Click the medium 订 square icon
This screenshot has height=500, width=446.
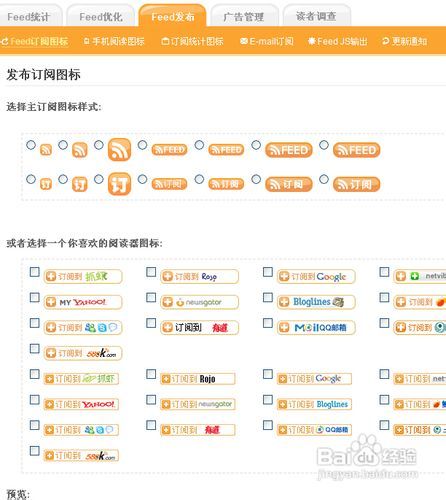coord(80,184)
